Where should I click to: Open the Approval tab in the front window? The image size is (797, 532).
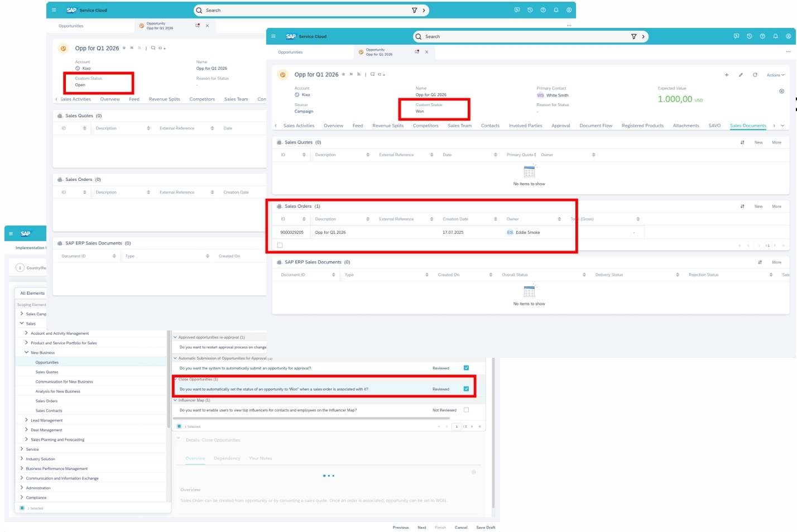click(x=561, y=126)
